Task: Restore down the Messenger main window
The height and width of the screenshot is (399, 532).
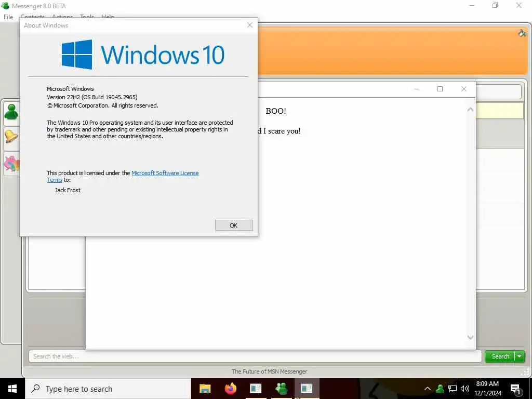Action: coord(495,5)
